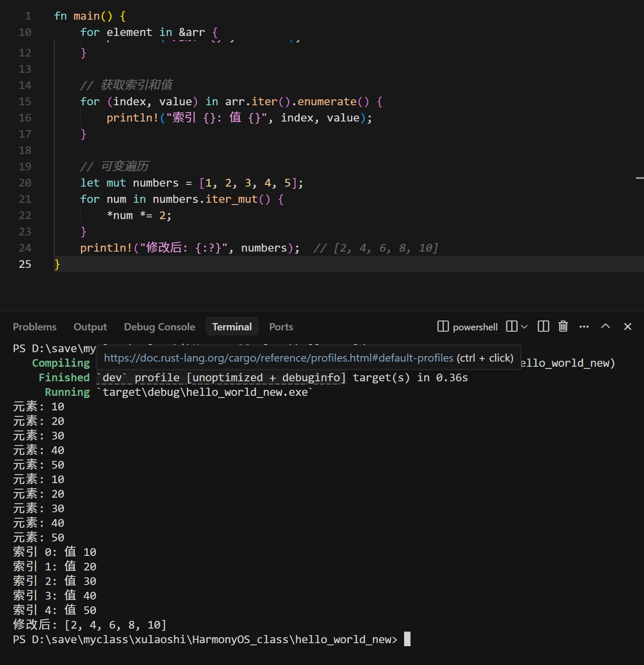Screen dimensions: 644x665
Task: Click terminal output 索引 4: 值 50
Action: (x=55, y=610)
